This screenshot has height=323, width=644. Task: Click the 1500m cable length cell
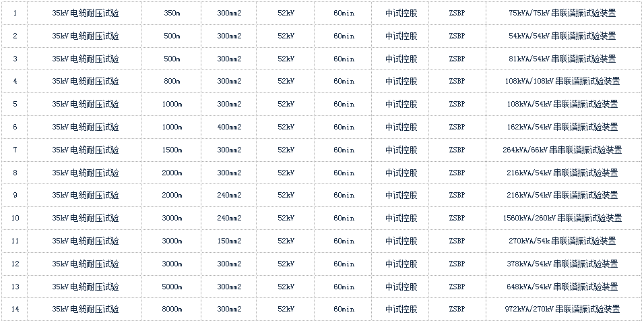point(172,150)
